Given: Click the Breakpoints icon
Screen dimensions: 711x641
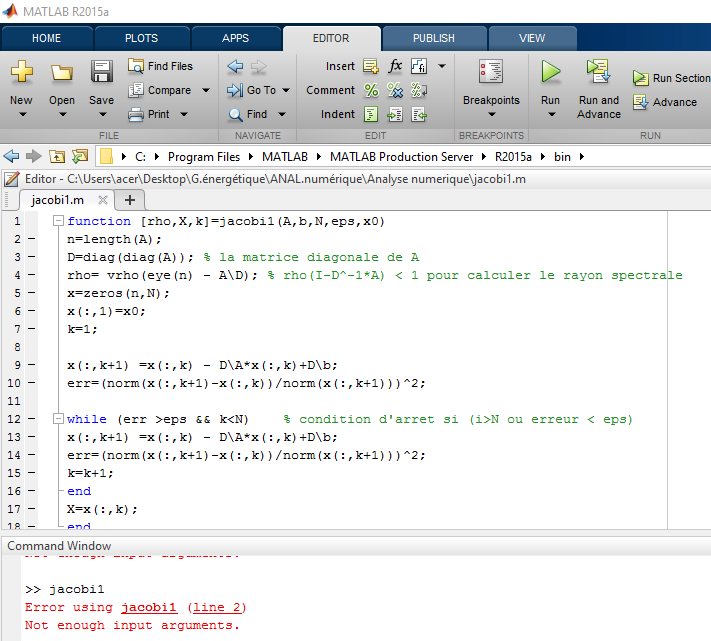Looking at the screenshot, I should coord(491,72).
